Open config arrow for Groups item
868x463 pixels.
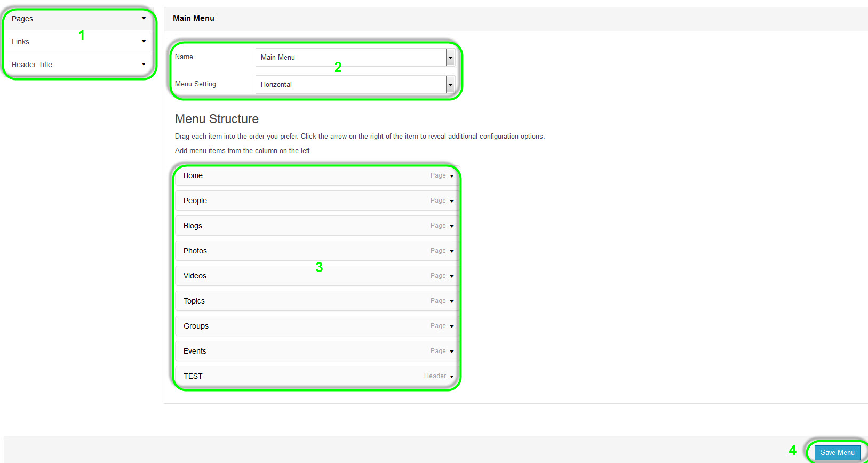click(x=452, y=326)
